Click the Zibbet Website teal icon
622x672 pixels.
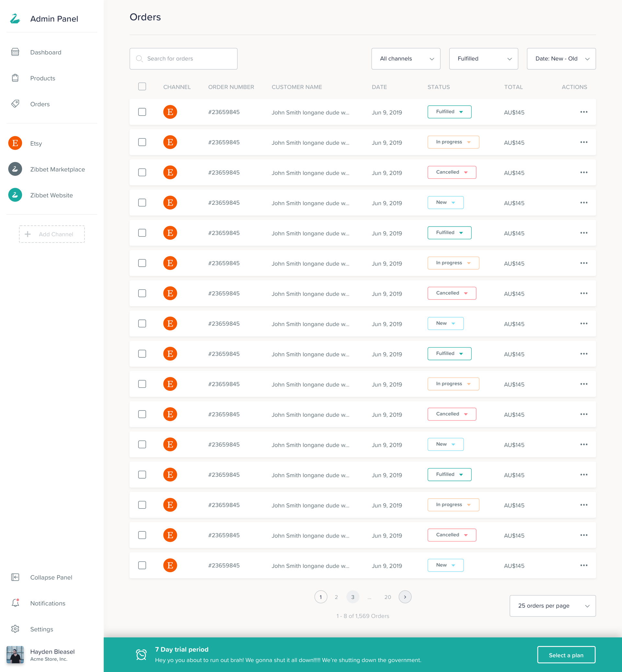click(15, 195)
